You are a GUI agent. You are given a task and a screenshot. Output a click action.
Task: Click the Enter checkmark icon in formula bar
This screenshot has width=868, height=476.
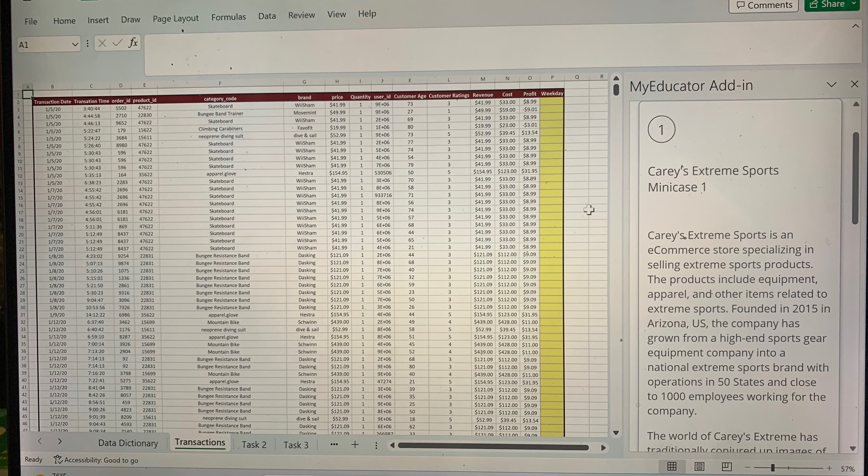tap(116, 43)
